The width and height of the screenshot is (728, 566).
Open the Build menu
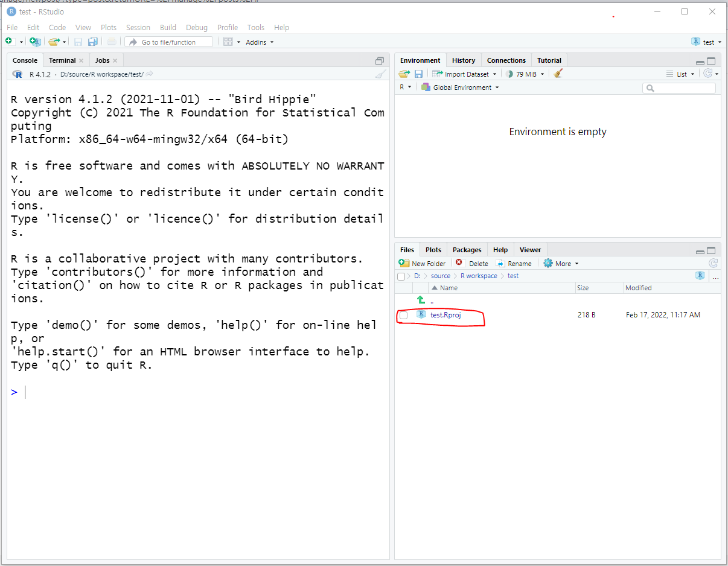click(x=168, y=27)
